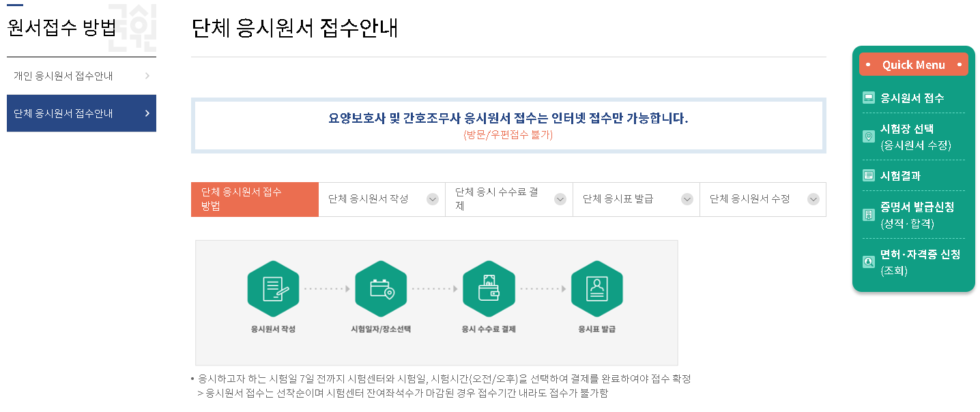The image size is (980, 412).
Task: Click the application process flow diagram
Action: coord(437,303)
